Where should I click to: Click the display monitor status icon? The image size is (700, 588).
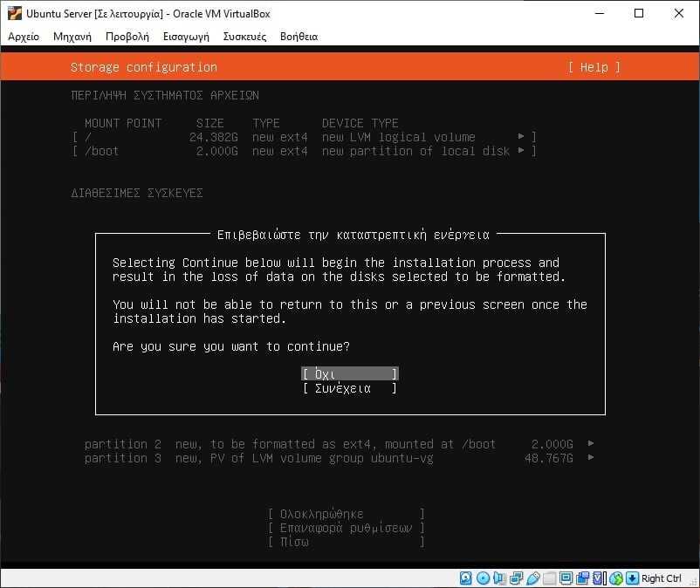[x=566, y=578]
